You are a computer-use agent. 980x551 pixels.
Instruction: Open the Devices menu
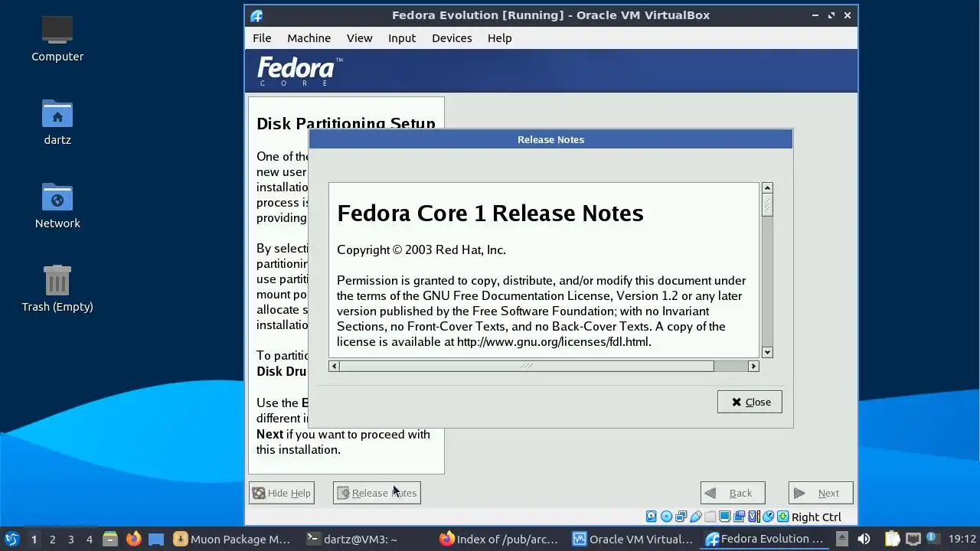pos(452,38)
